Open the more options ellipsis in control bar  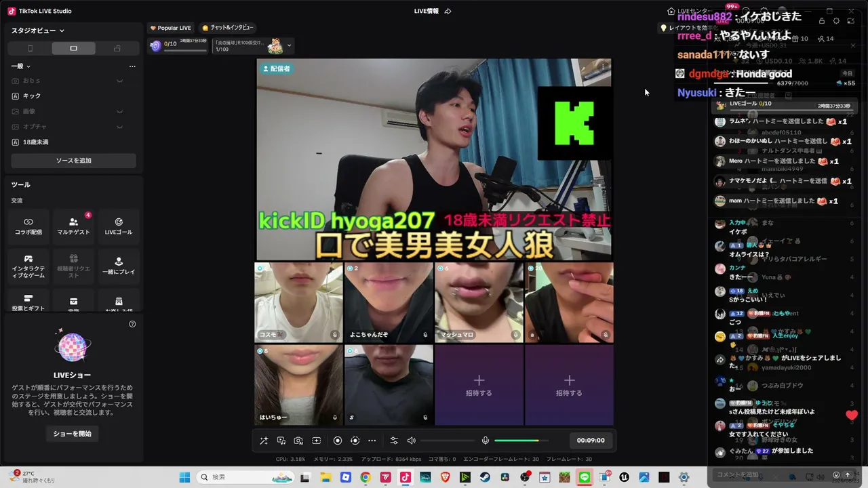point(372,441)
